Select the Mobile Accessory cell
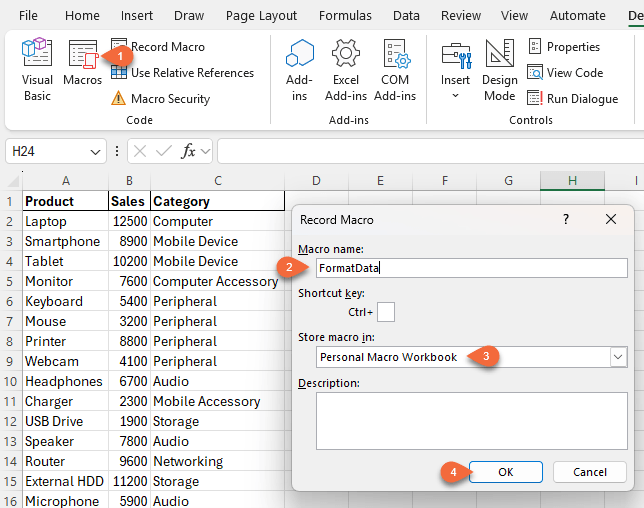Viewport: 644px width, 508px height. (x=218, y=402)
